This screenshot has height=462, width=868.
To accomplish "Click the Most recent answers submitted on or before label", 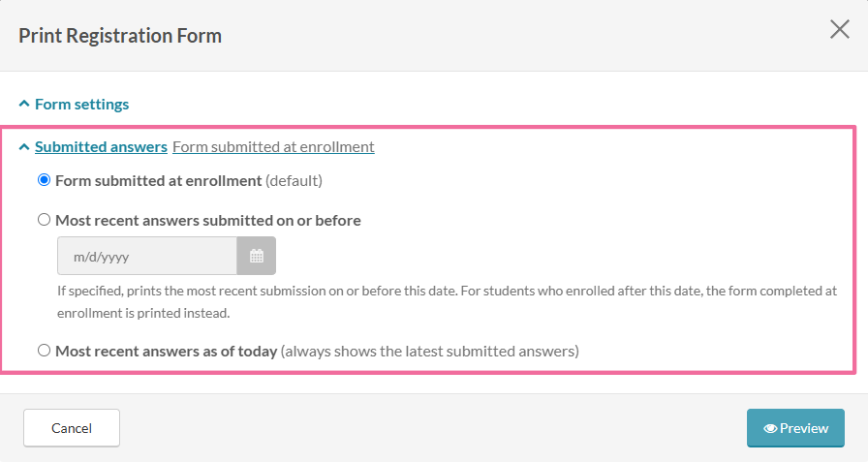I will tap(208, 221).
